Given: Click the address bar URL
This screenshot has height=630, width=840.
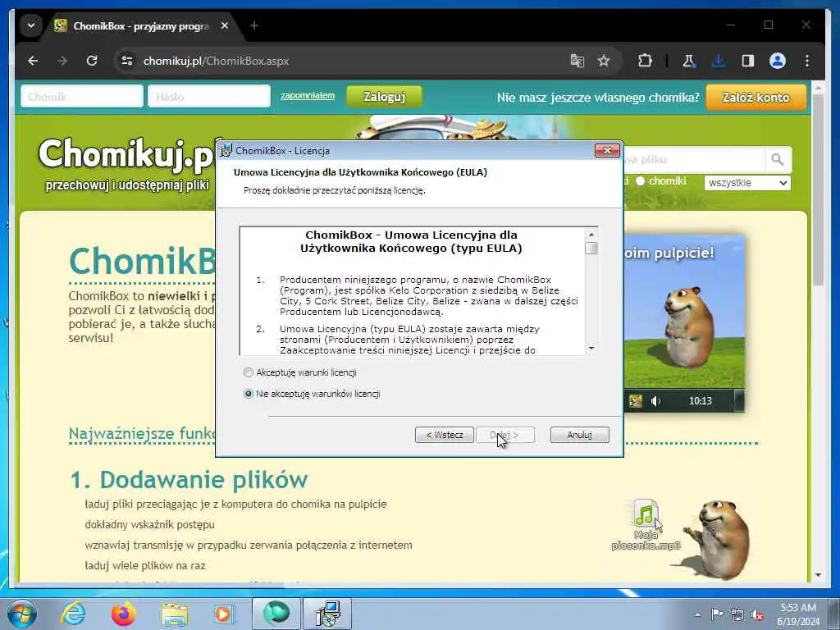Looking at the screenshot, I should 216,61.
